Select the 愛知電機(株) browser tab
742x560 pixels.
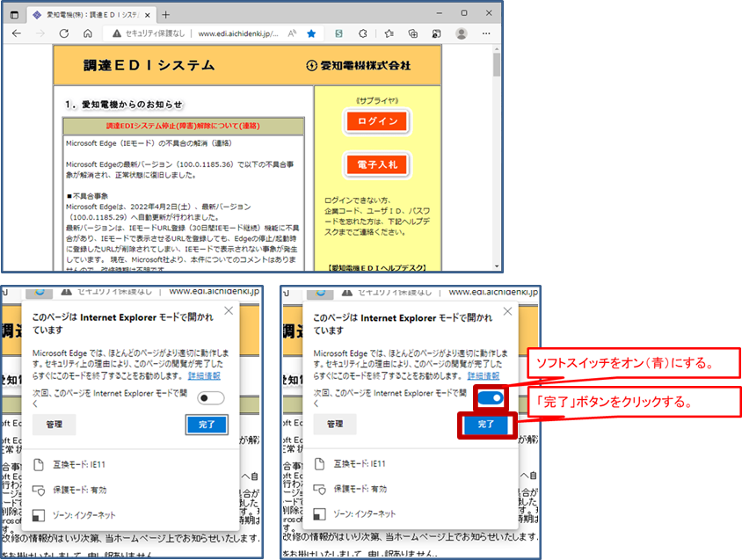tap(91, 15)
